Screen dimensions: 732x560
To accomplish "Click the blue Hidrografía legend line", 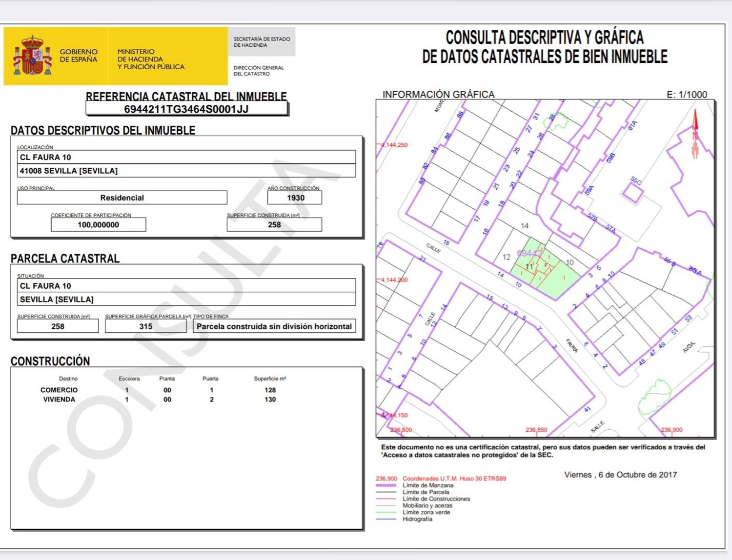I will pos(386,519).
